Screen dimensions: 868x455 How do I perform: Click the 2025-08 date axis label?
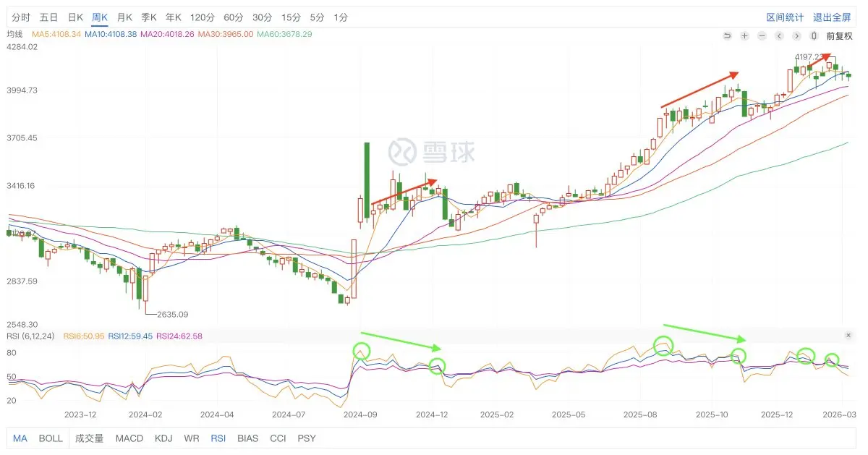click(639, 415)
